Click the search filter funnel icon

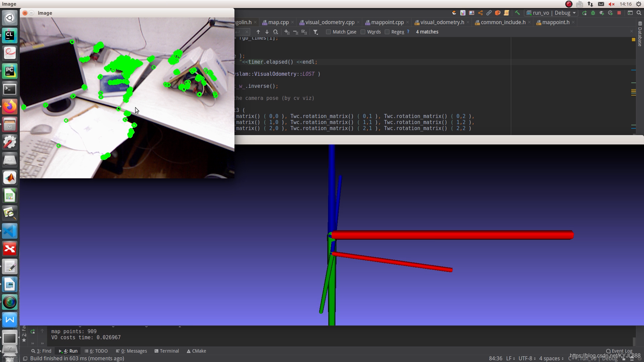click(316, 32)
